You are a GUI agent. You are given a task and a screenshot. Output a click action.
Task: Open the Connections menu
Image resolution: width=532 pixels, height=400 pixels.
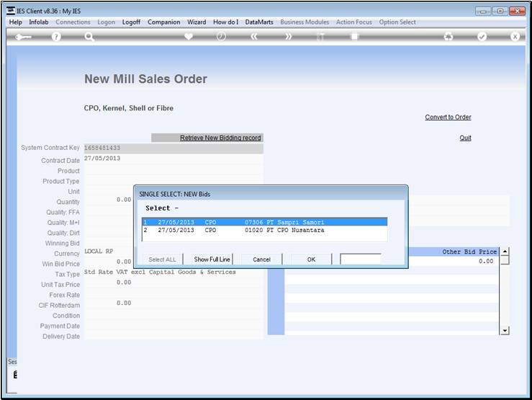pos(73,22)
